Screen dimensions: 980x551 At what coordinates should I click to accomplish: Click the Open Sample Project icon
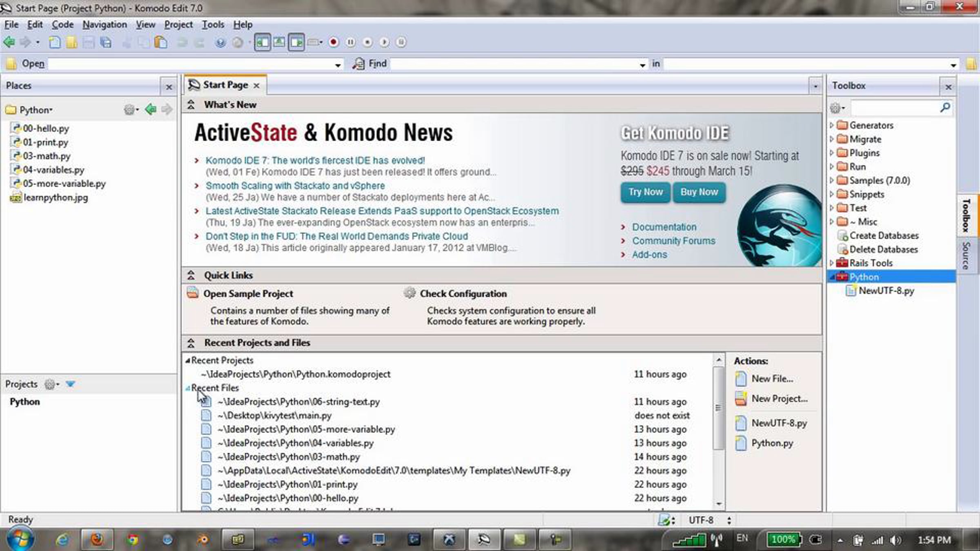pos(192,293)
